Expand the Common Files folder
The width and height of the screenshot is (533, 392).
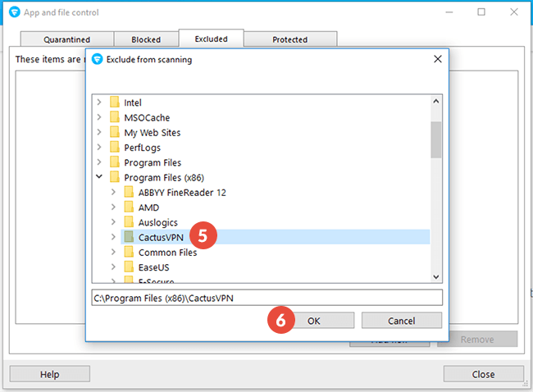point(113,252)
